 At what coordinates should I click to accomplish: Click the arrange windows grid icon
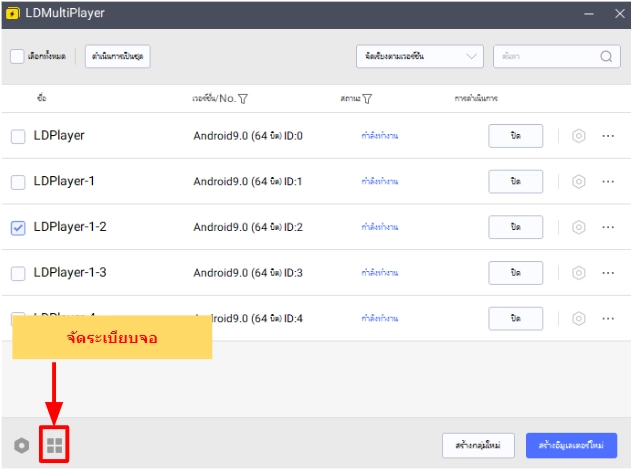(54, 446)
